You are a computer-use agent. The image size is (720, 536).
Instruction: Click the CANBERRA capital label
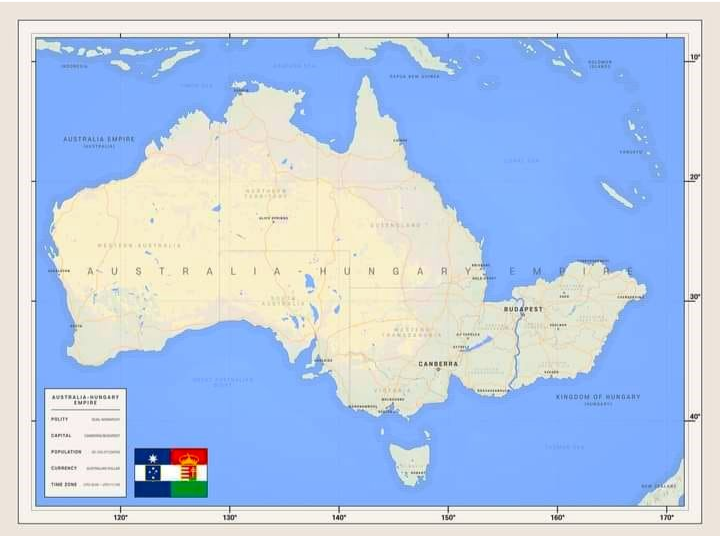438,364
